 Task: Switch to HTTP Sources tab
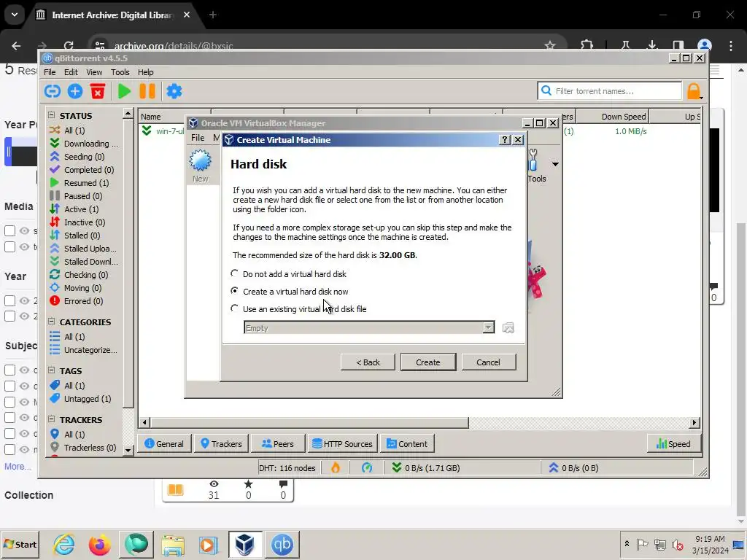[x=343, y=444]
